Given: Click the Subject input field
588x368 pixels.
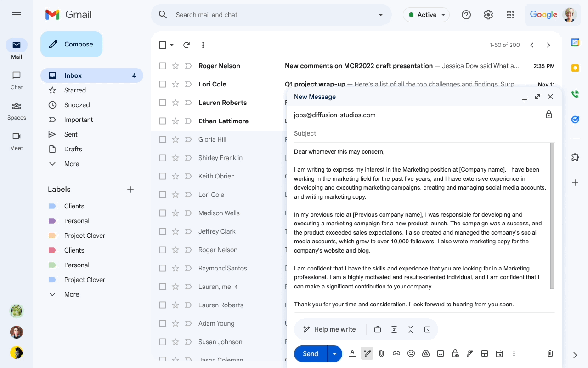Looking at the screenshot, I should click(x=413, y=133).
